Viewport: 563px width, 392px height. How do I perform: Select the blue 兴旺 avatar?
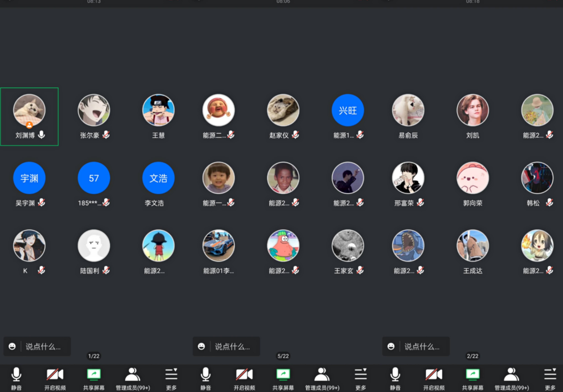pyautogui.click(x=348, y=110)
